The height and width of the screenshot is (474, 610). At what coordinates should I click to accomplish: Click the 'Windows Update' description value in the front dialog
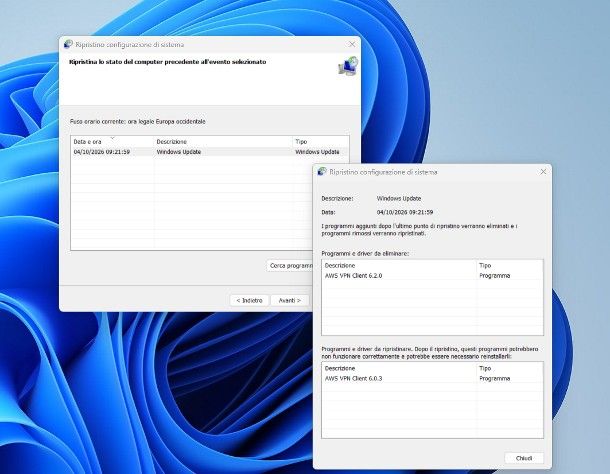tap(399, 198)
